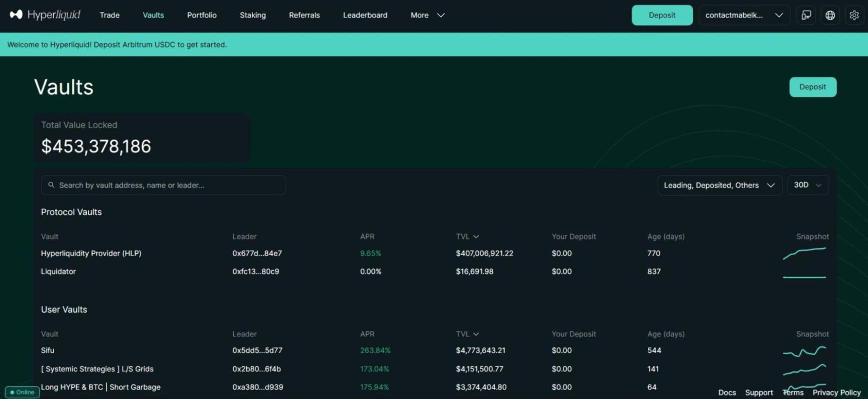Open the HLP vault snapshot chart

(x=804, y=253)
